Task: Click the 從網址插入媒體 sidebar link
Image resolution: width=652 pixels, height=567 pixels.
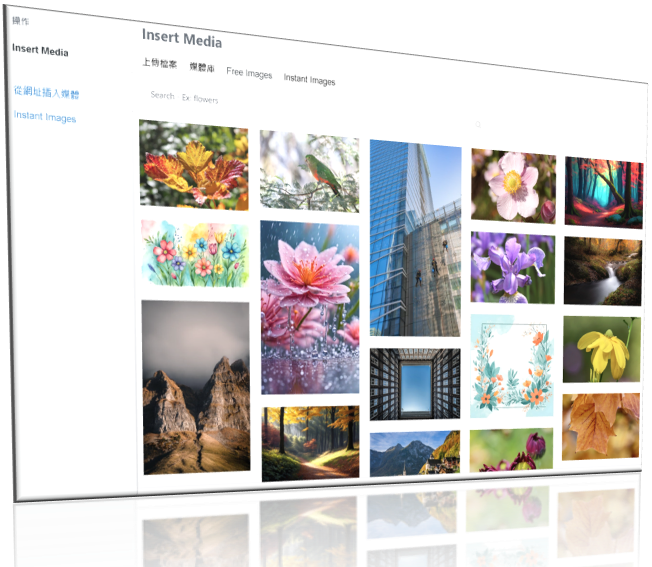Action: (x=46, y=93)
